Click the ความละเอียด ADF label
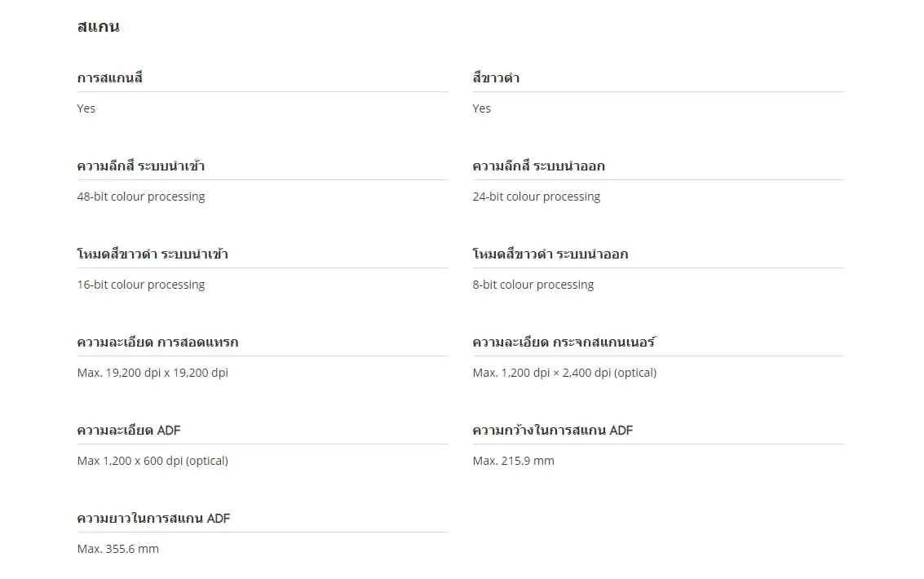Screen dimensions: 924x579 129,431
